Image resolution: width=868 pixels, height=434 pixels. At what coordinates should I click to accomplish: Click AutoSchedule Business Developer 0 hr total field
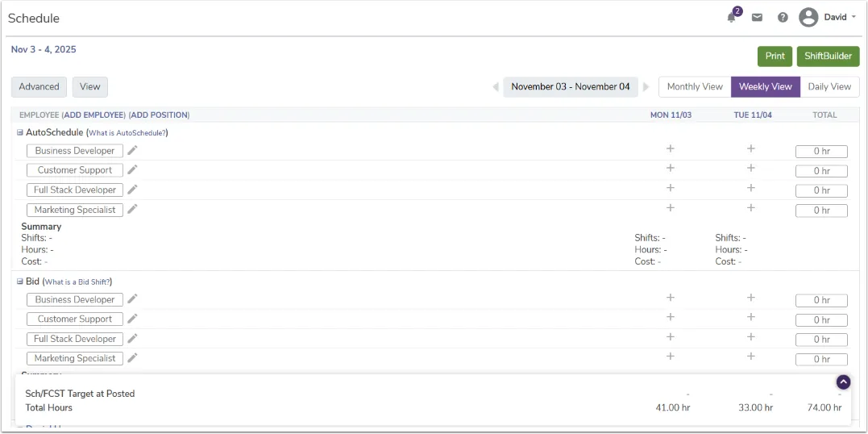coord(821,152)
